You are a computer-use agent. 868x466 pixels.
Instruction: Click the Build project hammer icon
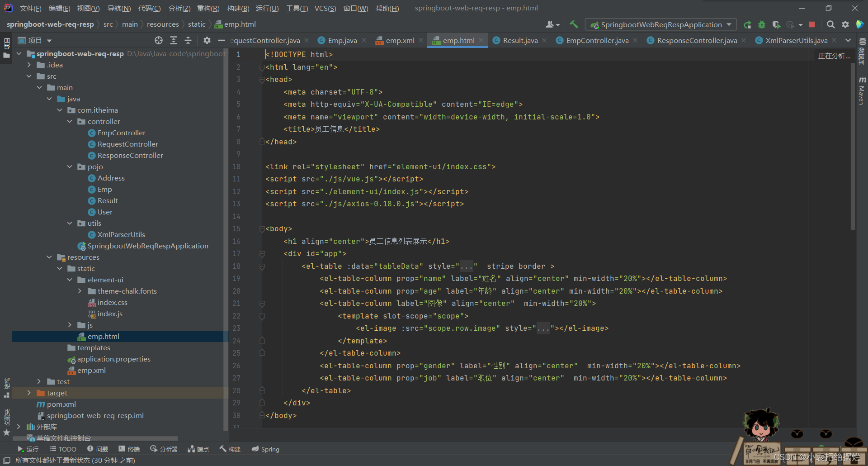pyautogui.click(x=574, y=24)
